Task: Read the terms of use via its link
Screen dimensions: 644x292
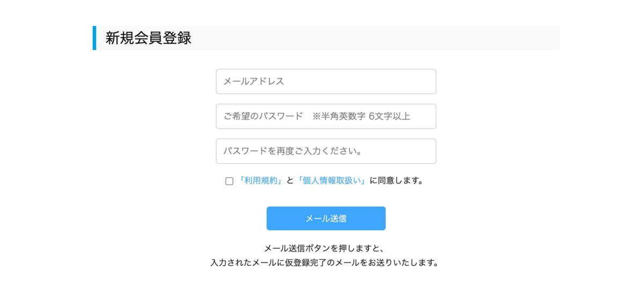Action: [x=261, y=181]
